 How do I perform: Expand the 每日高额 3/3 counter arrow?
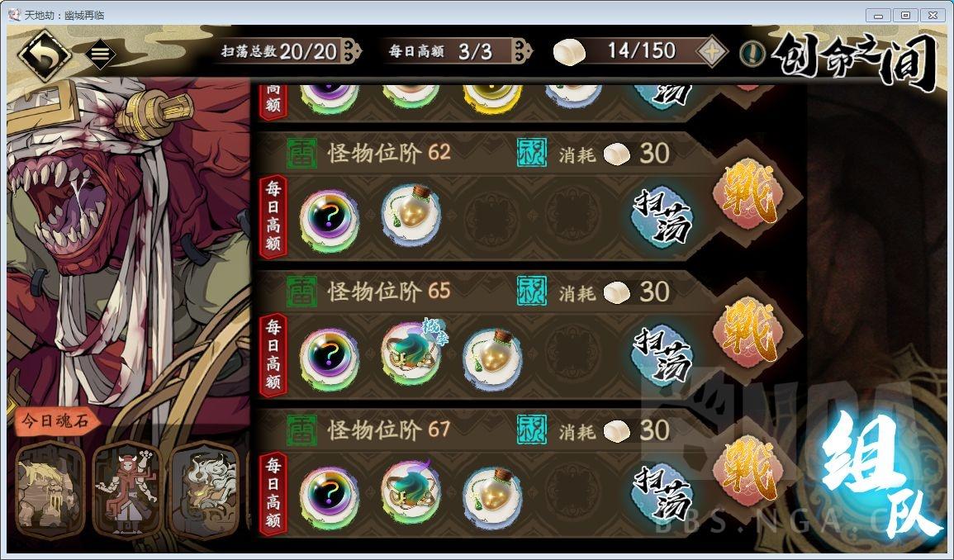click(x=521, y=51)
